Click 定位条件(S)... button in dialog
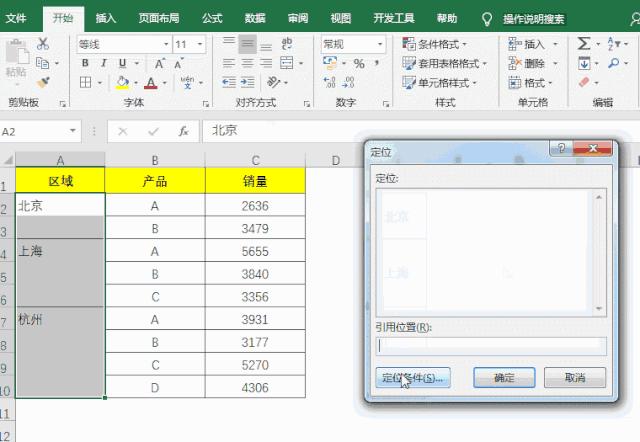The image size is (640, 442). click(413, 378)
